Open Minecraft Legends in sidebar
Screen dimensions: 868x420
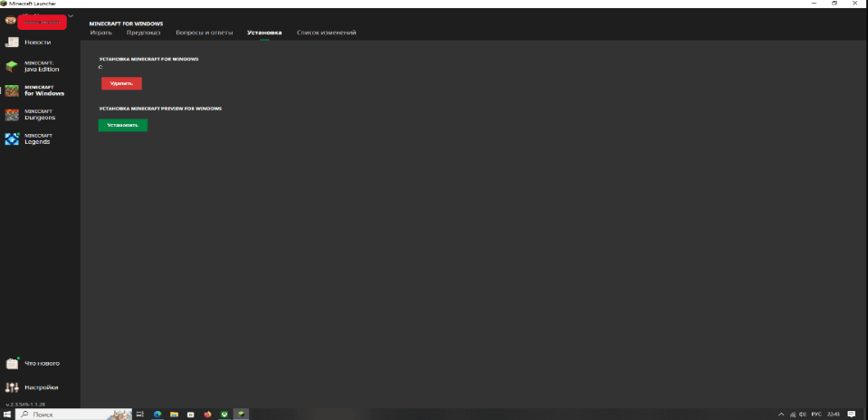40,138
